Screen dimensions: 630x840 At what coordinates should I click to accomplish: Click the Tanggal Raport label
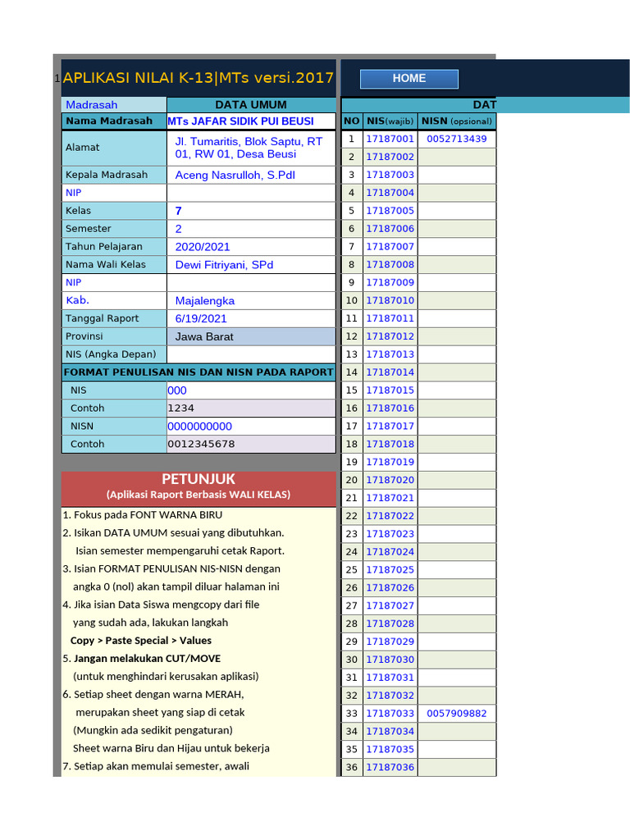pos(114,319)
